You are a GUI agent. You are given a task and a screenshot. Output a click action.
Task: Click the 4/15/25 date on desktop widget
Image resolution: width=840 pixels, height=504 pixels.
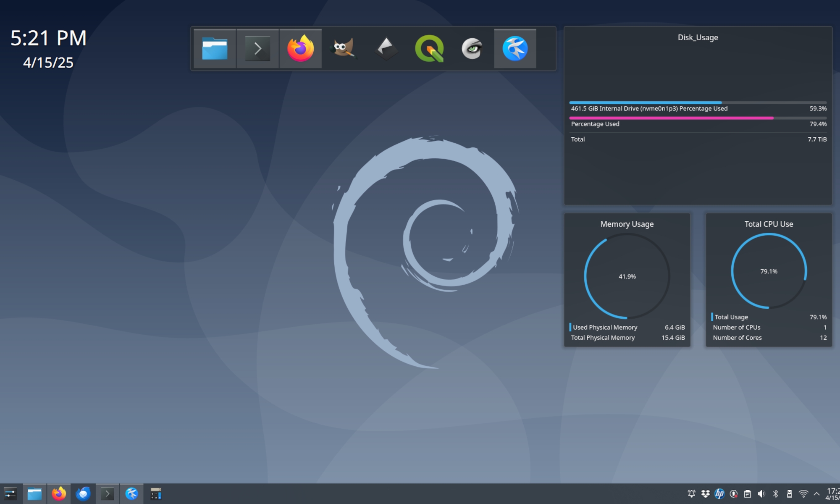(48, 63)
